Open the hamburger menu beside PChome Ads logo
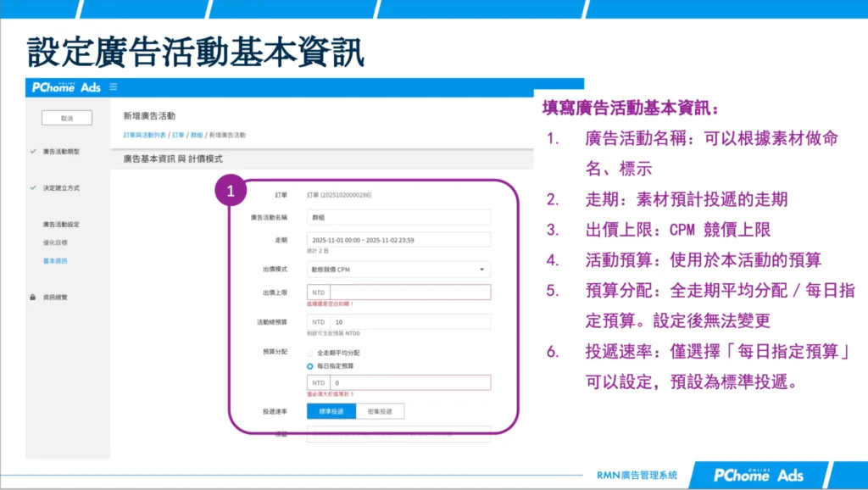 point(114,87)
